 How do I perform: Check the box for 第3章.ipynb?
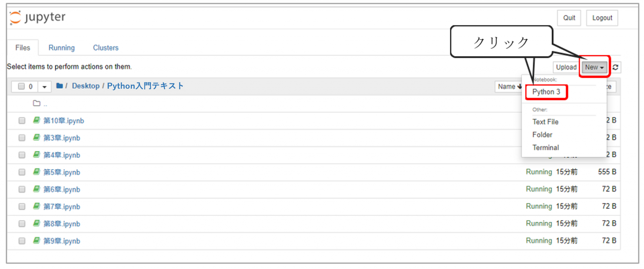[22, 138]
